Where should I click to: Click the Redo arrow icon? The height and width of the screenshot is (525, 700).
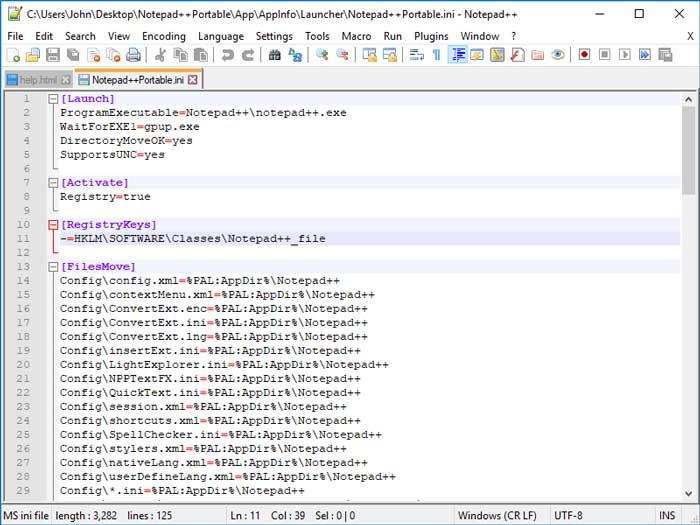pyautogui.click(x=248, y=55)
